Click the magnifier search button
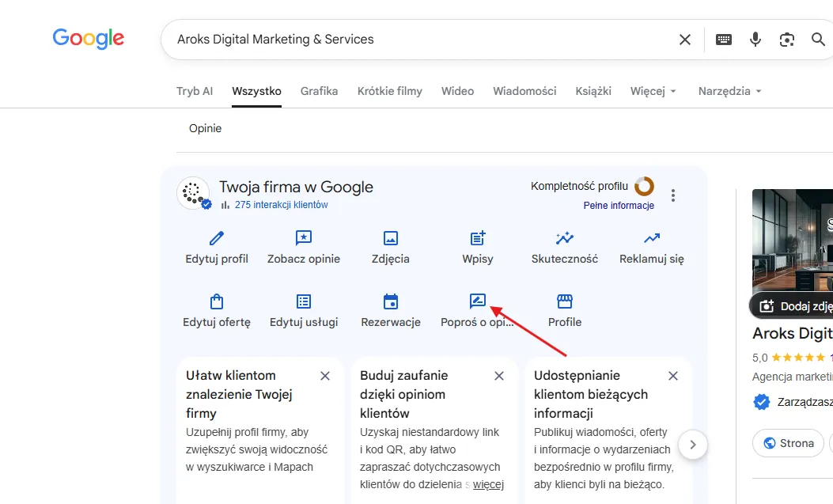The height and width of the screenshot is (504, 833). 818,40
